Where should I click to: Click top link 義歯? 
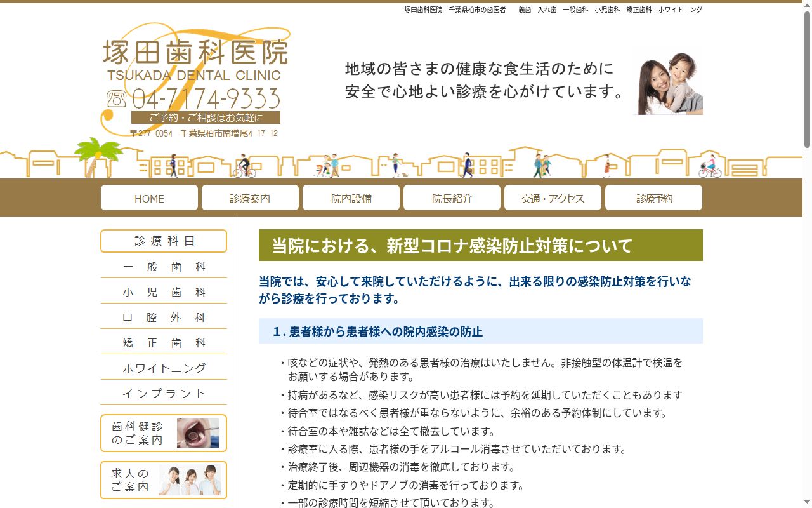click(x=525, y=10)
